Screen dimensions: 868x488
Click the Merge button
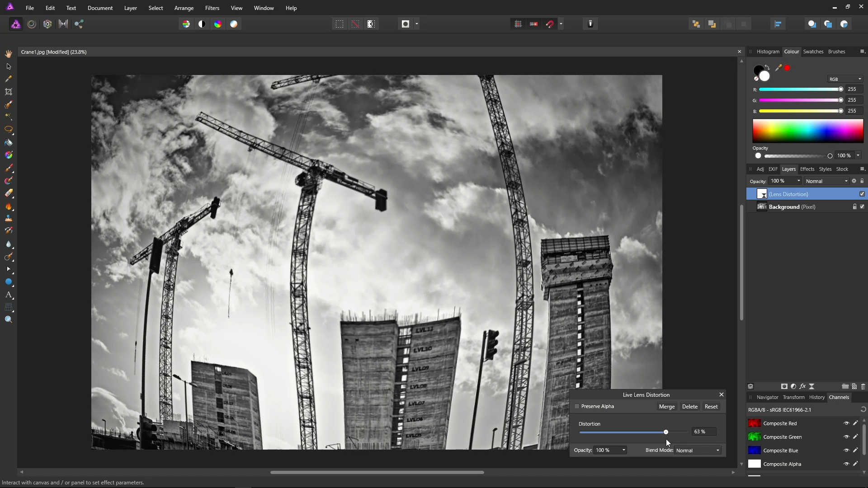[x=666, y=406]
